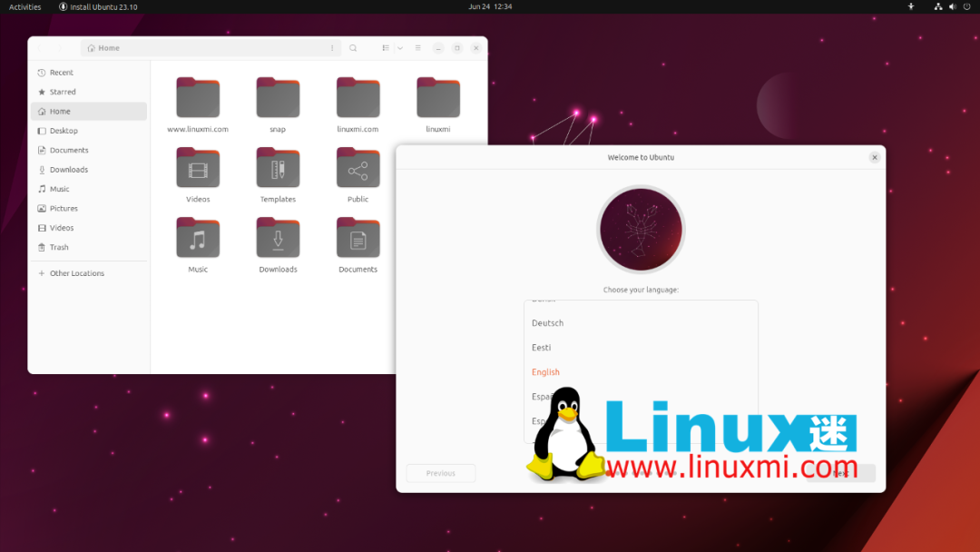The image size is (980, 552).
Task: Click the Previous button in installer
Action: [441, 473]
